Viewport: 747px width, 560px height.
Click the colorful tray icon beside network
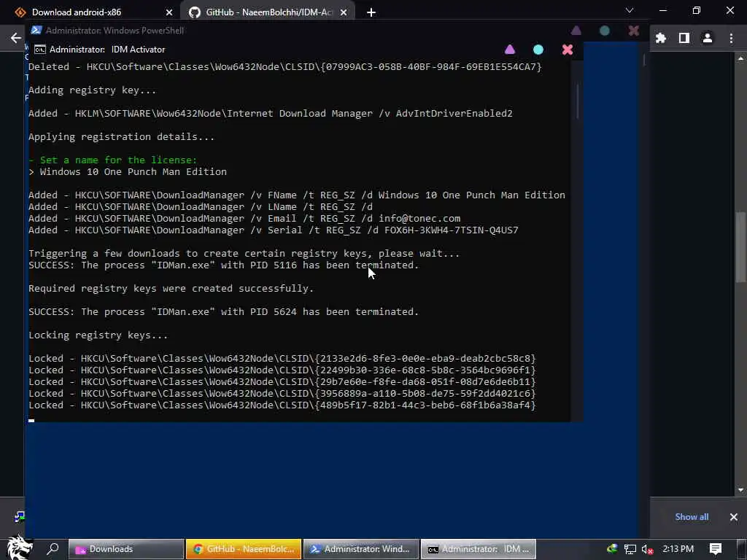pyautogui.click(x=612, y=548)
